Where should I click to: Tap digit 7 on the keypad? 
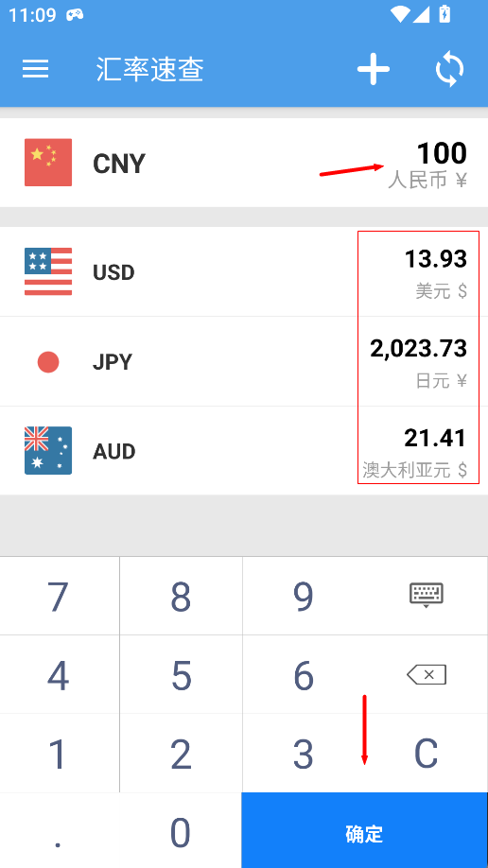click(x=59, y=597)
